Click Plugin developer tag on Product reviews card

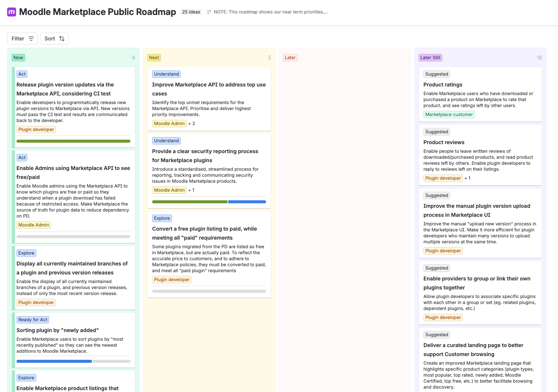[x=443, y=178]
